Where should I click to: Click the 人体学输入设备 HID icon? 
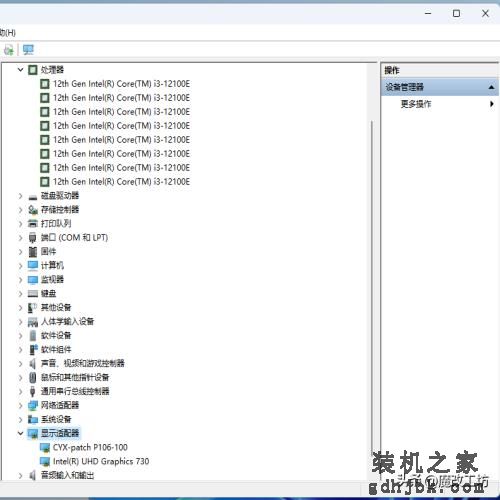click(x=33, y=322)
